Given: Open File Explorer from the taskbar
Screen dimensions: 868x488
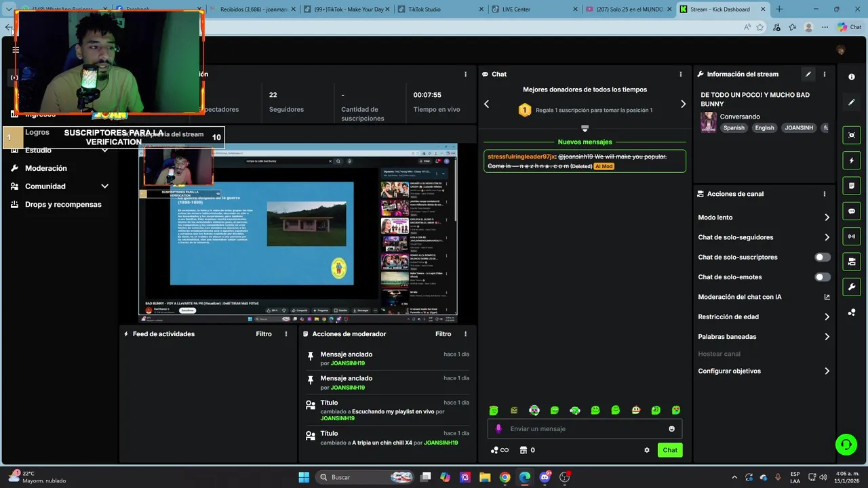Looking at the screenshot, I should 485,477.
